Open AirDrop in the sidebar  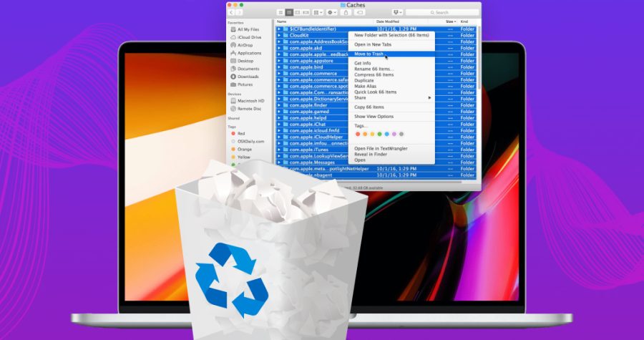(247, 44)
